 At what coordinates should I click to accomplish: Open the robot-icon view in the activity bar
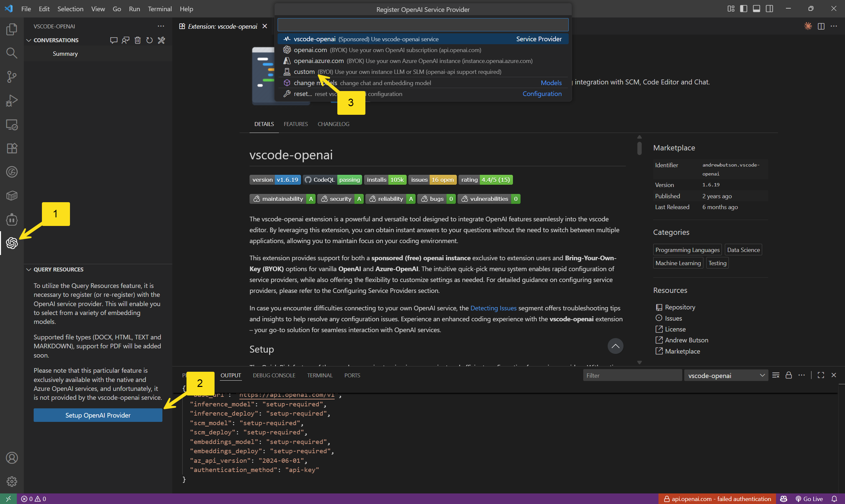(12, 219)
